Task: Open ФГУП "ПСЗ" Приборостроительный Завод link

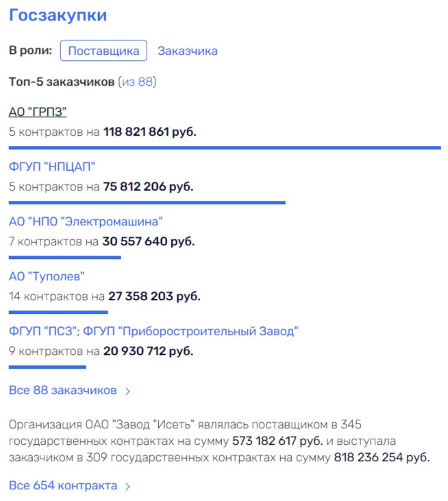Action: [x=153, y=332]
